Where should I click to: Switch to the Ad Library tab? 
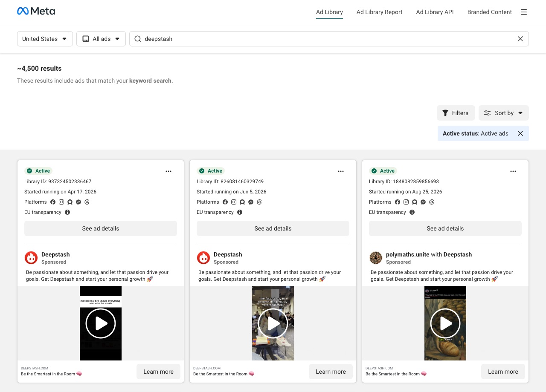click(329, 12)
